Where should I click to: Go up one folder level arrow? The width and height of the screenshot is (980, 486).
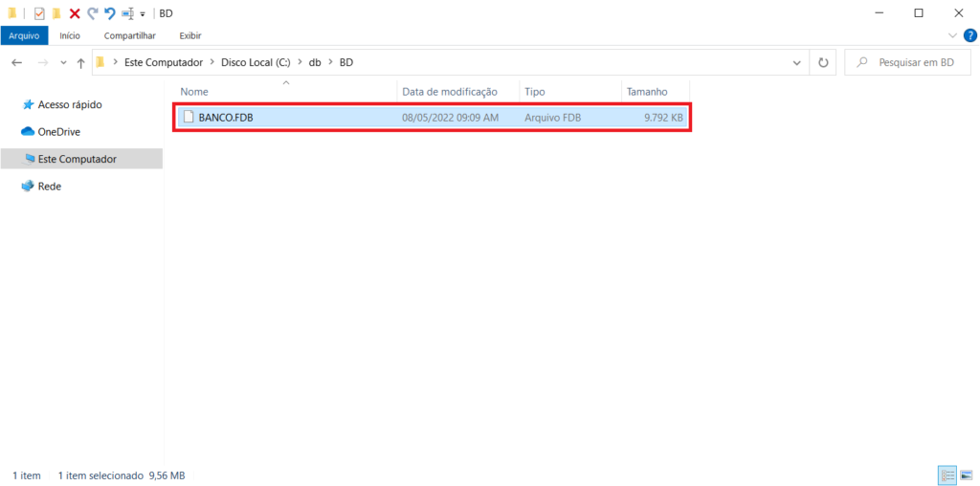click(x=80, y=63)
